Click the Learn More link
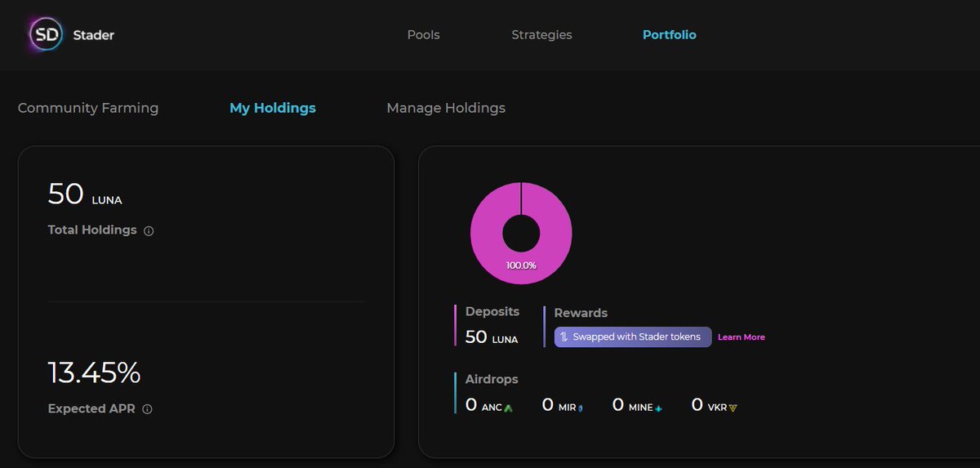 coord(742,337)
